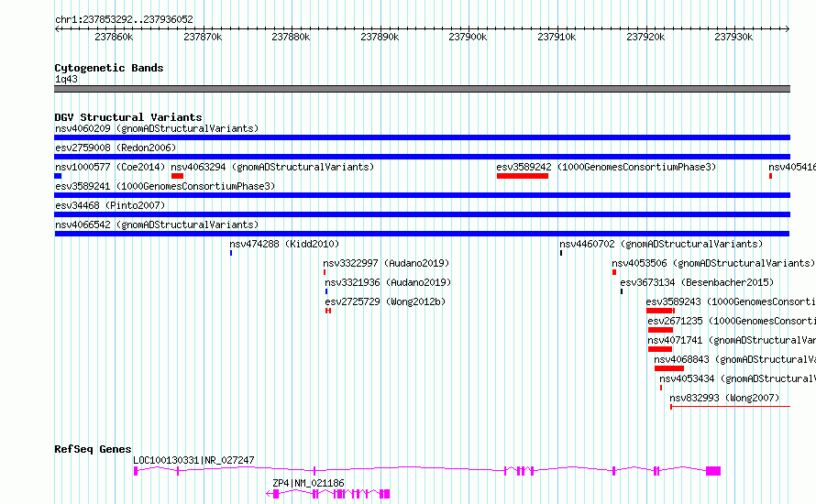Open the nsv1000577 (Coe2014) variant label
816x504 pixels.
pos(110,167)
